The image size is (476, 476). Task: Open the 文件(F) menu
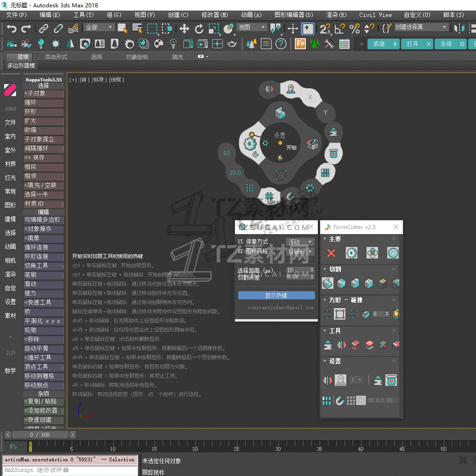click(x=17, y=15)
